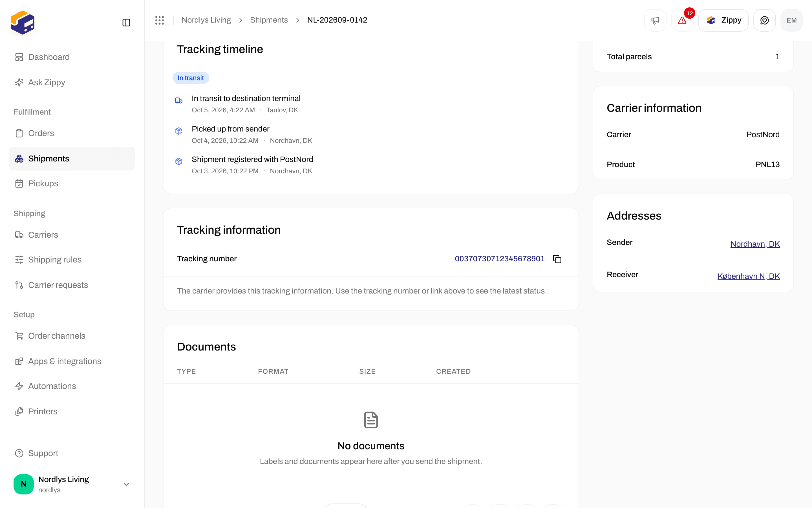This screenshot has height=508, width=812.
Task: Go to Shipping rules
Action: pos(72,260)
